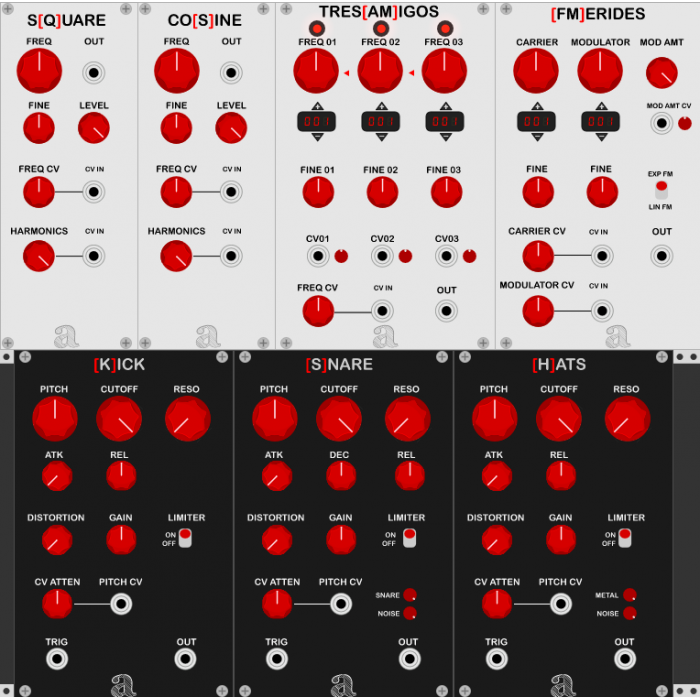Toggle the KICK limiter ON/OFF switch
The image size is (700, 700).
click(185, 538)
